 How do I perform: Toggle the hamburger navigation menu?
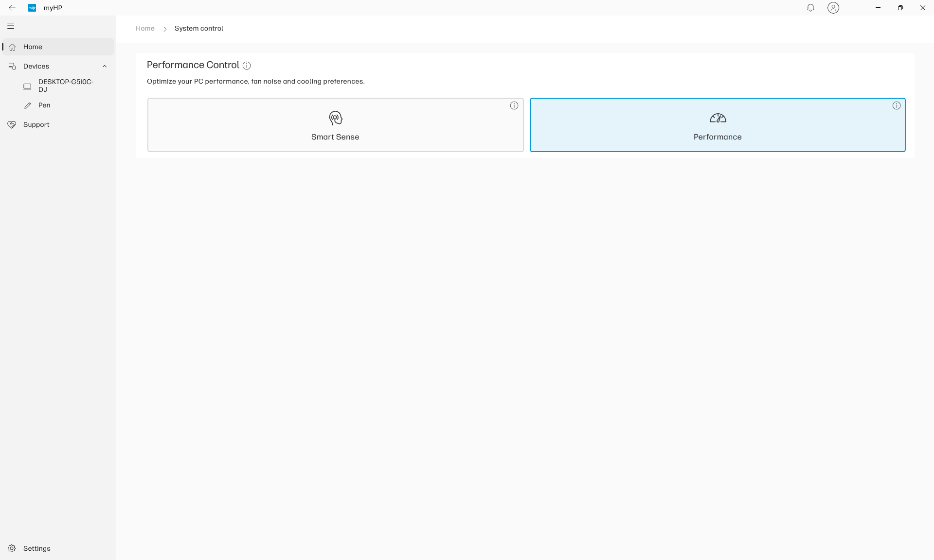tap(11, 26)
